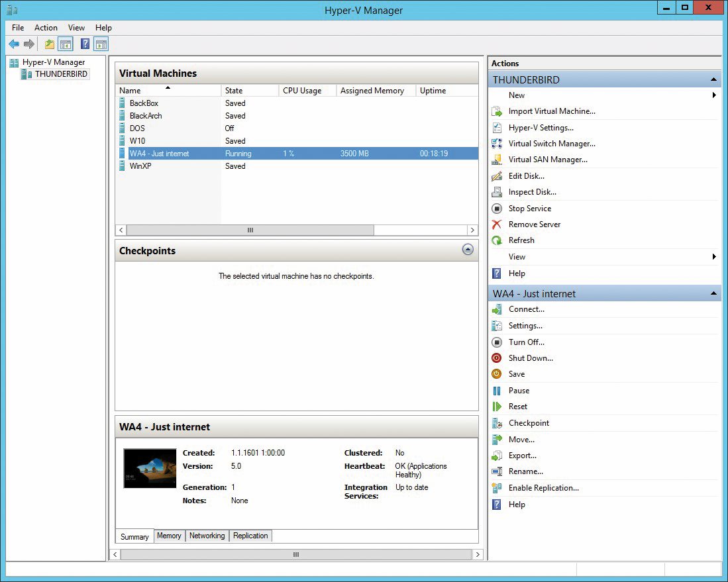
Task: Collapse the Checkpoints pane
Action: coord(468,250)
